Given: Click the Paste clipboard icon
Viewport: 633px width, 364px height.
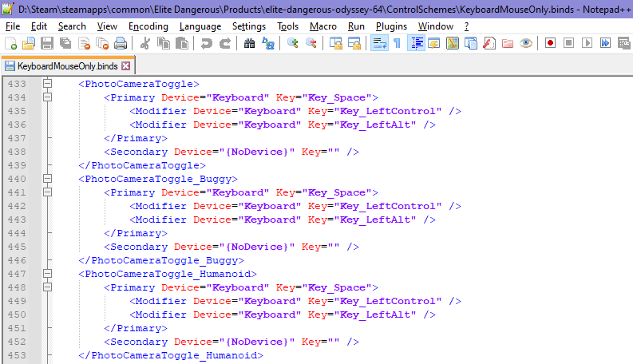Looking at the screenshot, I should pos(182,43).
